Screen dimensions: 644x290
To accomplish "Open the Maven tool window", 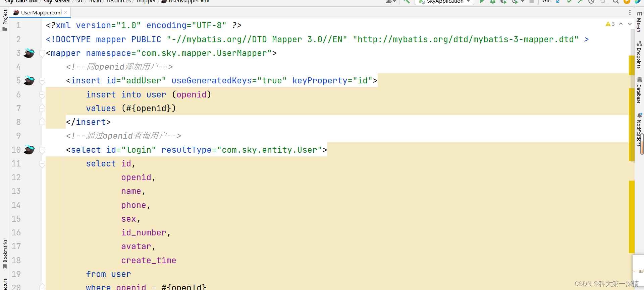I will (639, 22).
